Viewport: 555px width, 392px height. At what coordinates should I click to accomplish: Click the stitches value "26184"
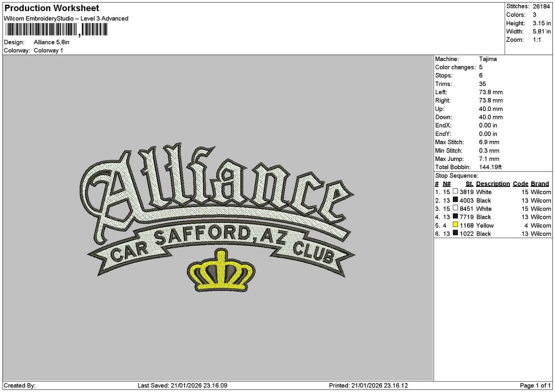click(x=541, y=7)
